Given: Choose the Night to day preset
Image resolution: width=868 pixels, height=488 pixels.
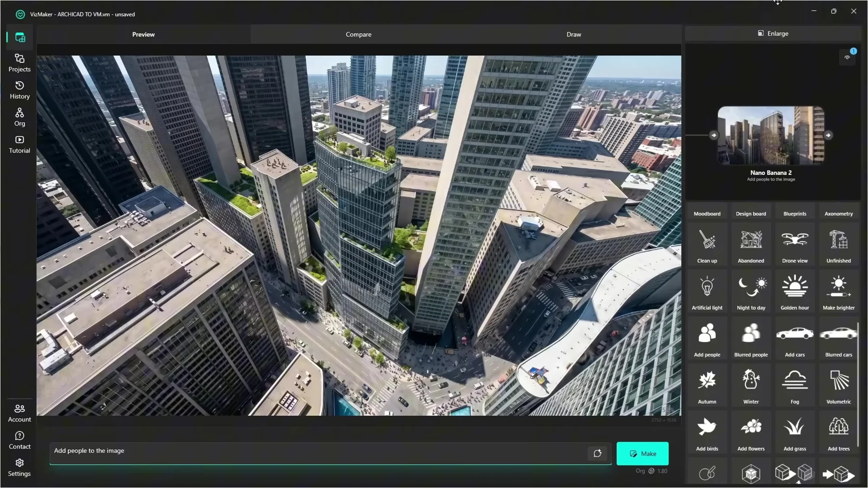Looking at the screenshot, I should [751, 291].
